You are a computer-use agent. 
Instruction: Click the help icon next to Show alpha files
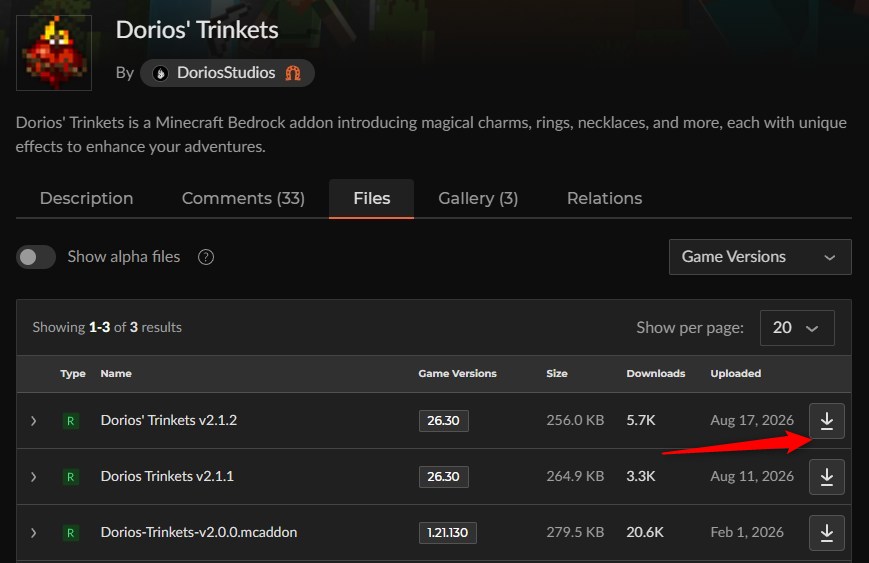point(206,257)
